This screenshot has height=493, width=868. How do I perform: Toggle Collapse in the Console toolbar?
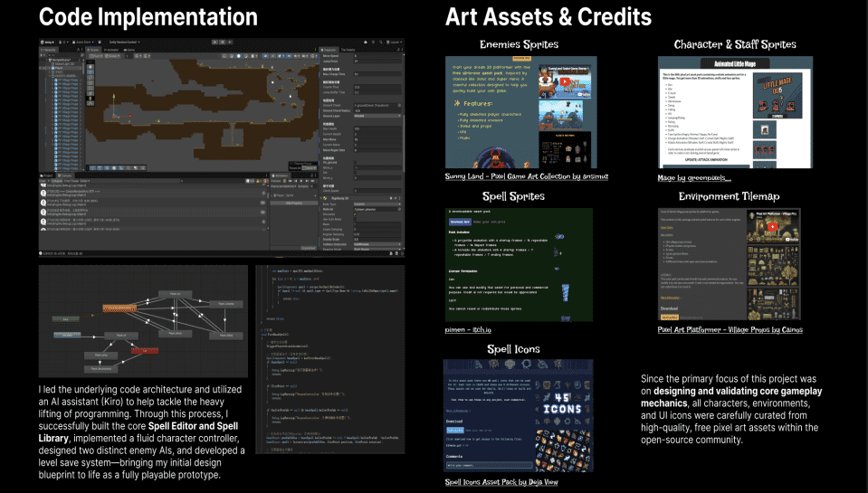[x=57, y=181]
